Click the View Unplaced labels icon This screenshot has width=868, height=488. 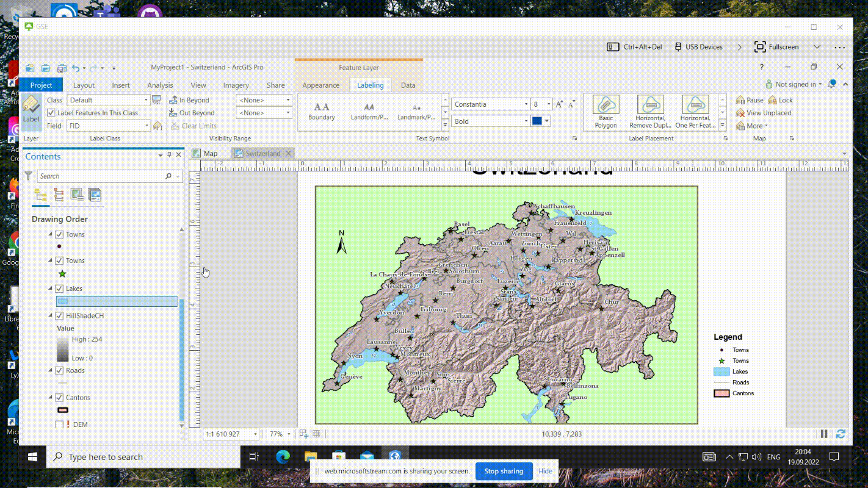coord(740,113)
